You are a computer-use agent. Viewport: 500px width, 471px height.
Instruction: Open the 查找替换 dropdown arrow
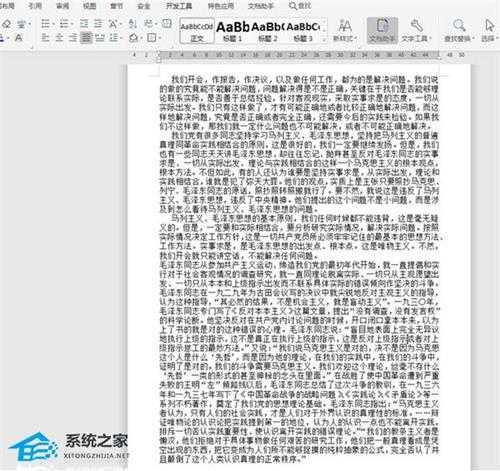(474, 39)
